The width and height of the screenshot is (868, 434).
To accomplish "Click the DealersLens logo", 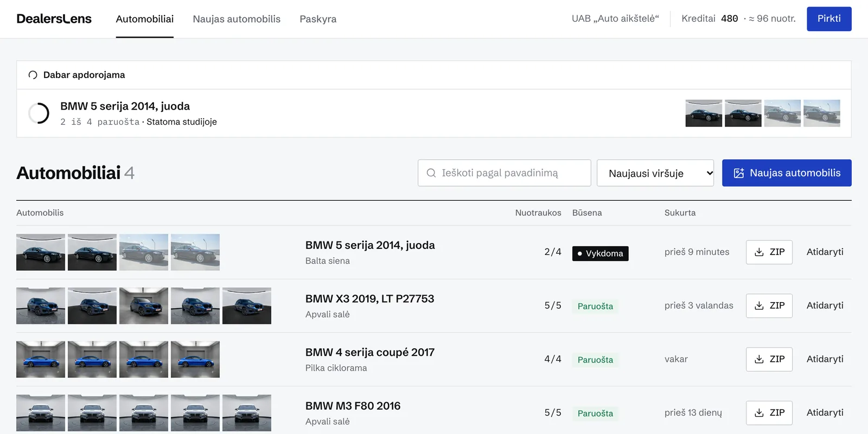I will point(54,19).
